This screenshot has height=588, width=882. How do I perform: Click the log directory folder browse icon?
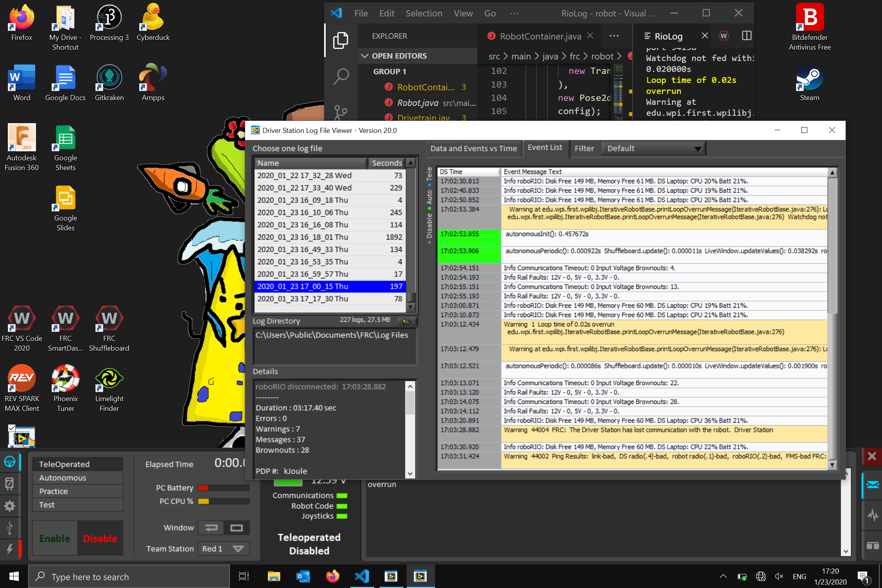click(407, 321)
